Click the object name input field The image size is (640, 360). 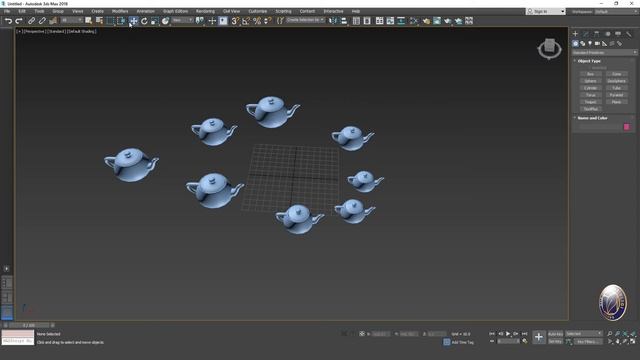tap(600, 127)
